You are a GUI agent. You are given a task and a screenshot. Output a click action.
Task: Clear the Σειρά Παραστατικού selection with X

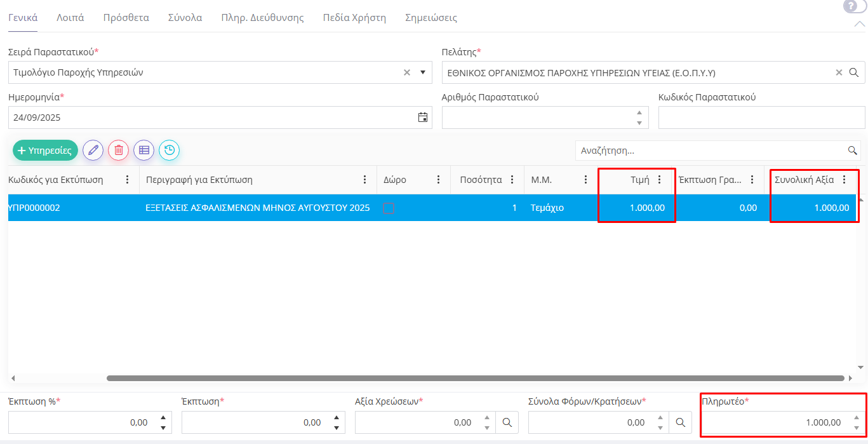[x=407, y=72]
